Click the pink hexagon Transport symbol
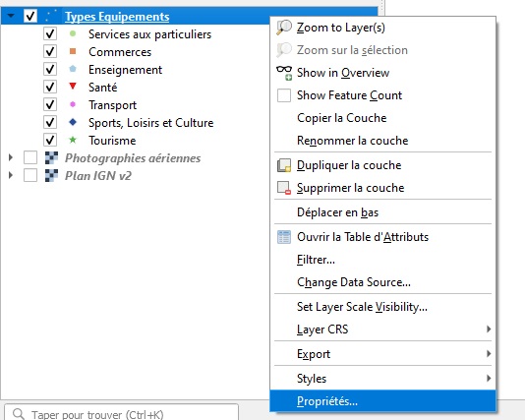Image resolution: width=525 pixels, height=420 pixels. click(x=73, y=104)
